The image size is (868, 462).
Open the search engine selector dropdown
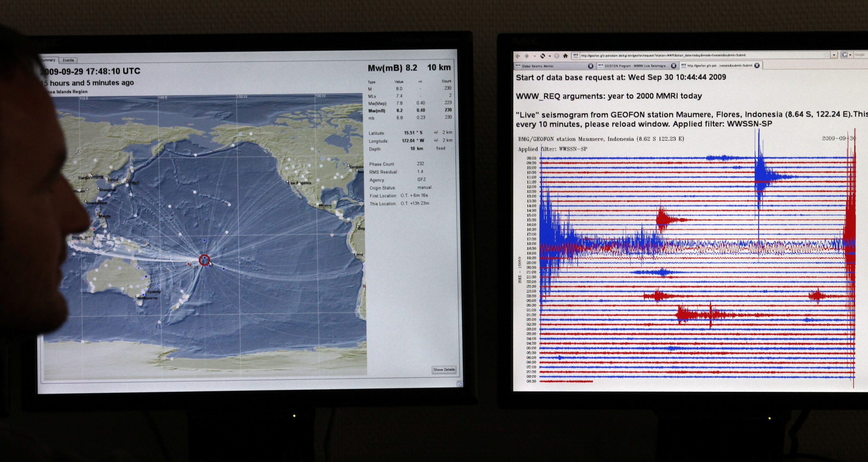pyautogui.click(x=850, y=55)
